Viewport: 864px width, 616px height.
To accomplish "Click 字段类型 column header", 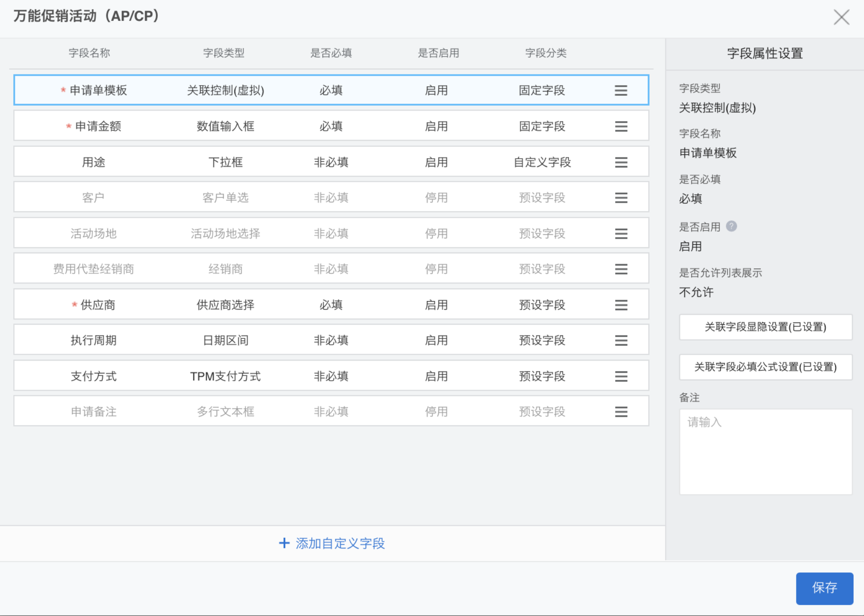I will 224,53.
